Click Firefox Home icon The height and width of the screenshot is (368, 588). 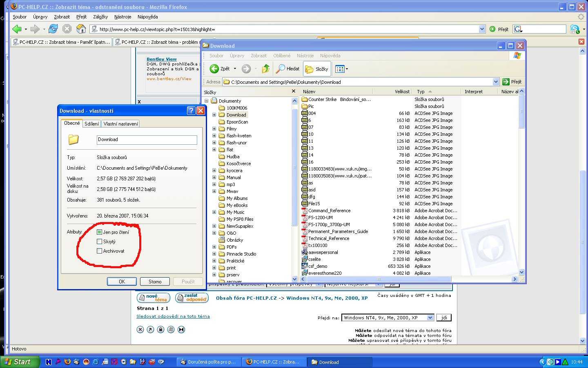[x=81, y=29]
